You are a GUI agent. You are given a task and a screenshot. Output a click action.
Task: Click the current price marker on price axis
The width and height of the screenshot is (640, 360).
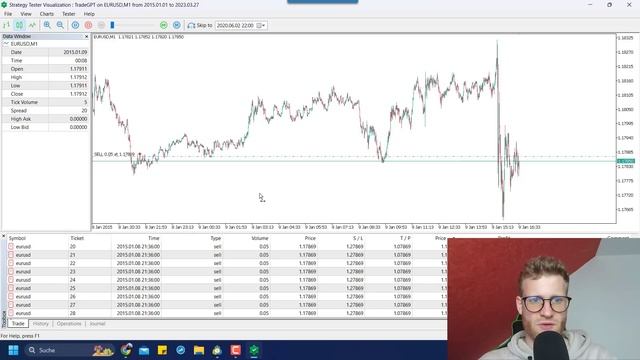coord(626,161)
